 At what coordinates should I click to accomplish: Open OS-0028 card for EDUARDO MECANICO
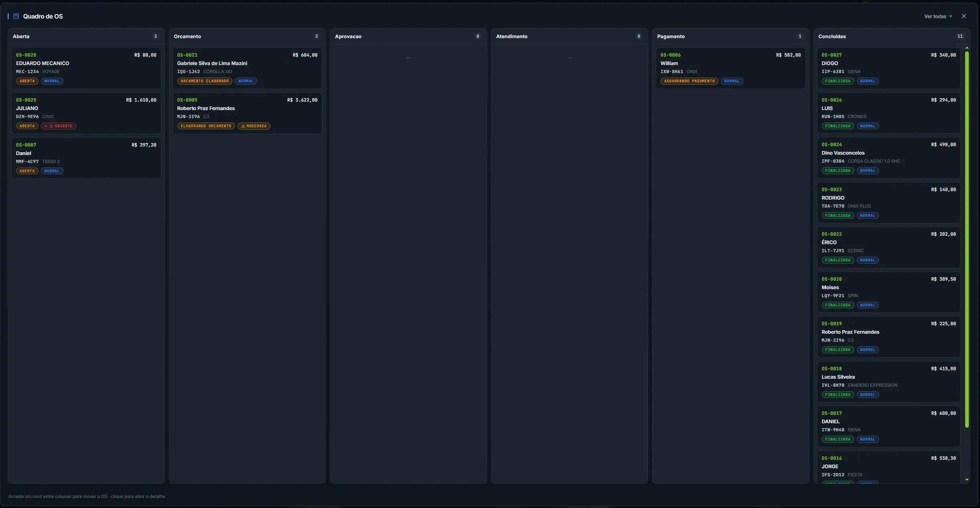(86, 68)
